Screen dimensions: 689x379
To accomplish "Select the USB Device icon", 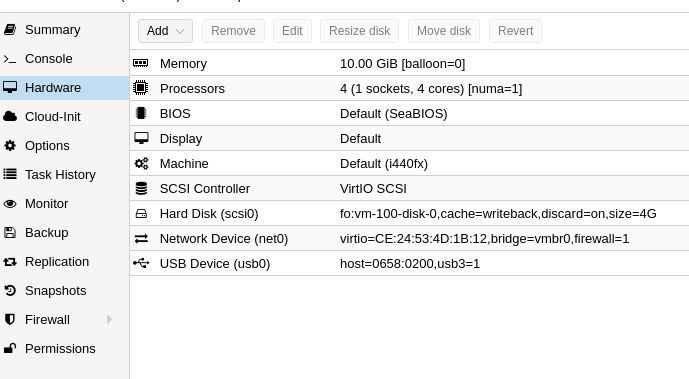I will click(x=141, y=263).
